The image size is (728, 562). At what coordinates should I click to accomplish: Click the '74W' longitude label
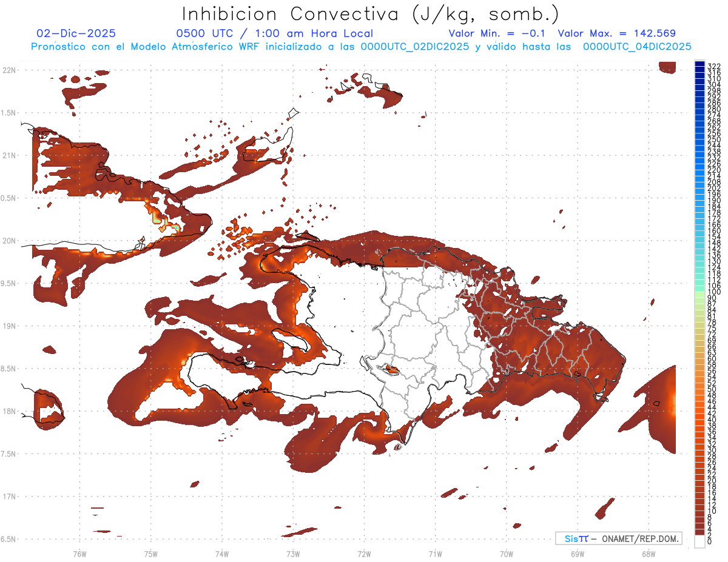(222, 554)
